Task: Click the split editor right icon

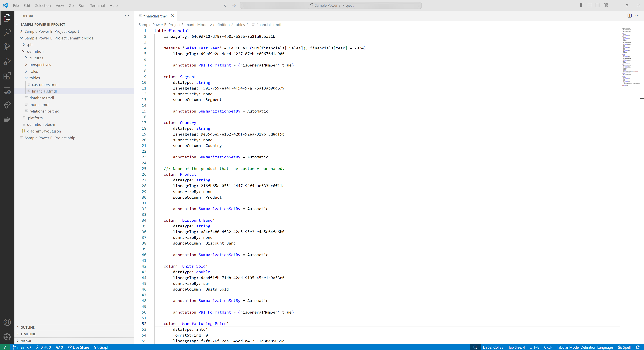Action: click(x=630, y=16)
